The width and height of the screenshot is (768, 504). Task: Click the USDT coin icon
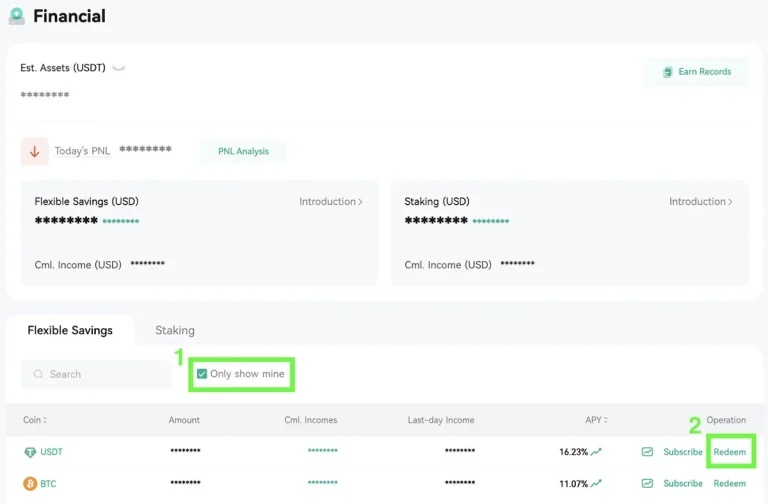30,452
